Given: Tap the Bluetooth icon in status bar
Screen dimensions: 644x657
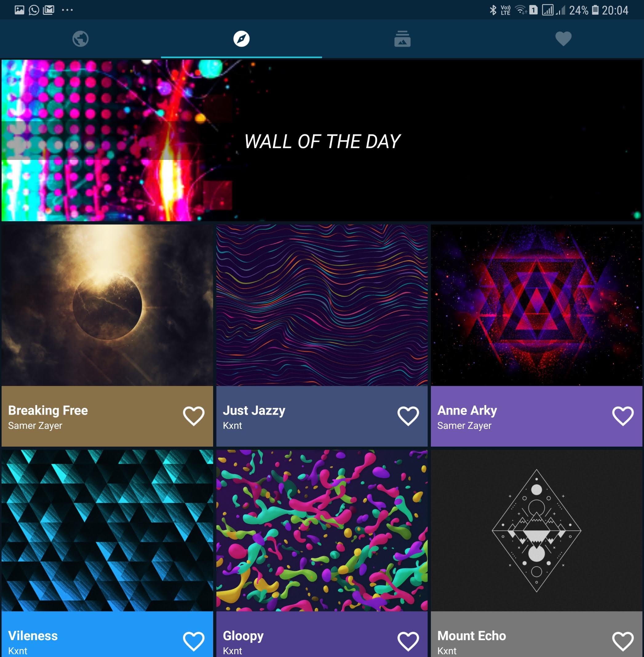Looking at the screenshot, I should click(493, 10).
